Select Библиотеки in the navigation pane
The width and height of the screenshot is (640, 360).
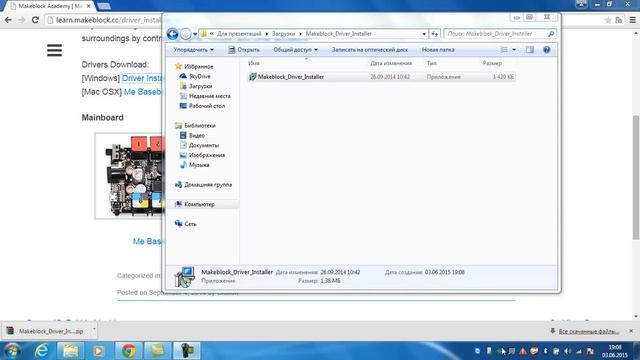point(195,125)
